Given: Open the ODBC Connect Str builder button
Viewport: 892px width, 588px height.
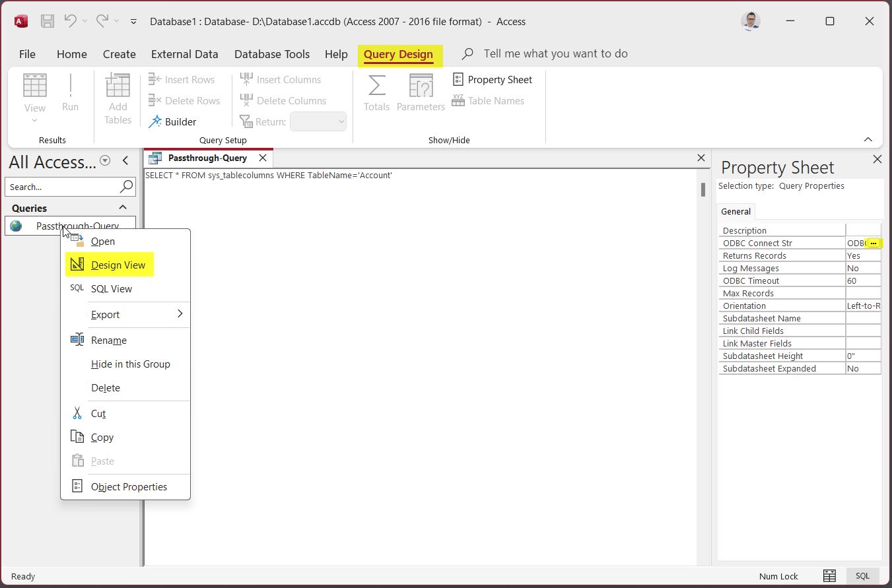Looking at the screenshot, I should 873,244.
